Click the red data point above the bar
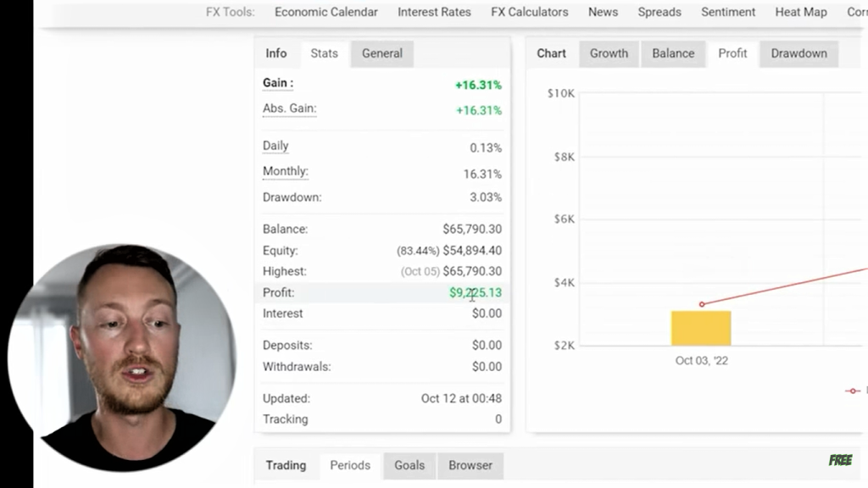The width and height of the screenshot is (868, 488). (x=702, y=304)
